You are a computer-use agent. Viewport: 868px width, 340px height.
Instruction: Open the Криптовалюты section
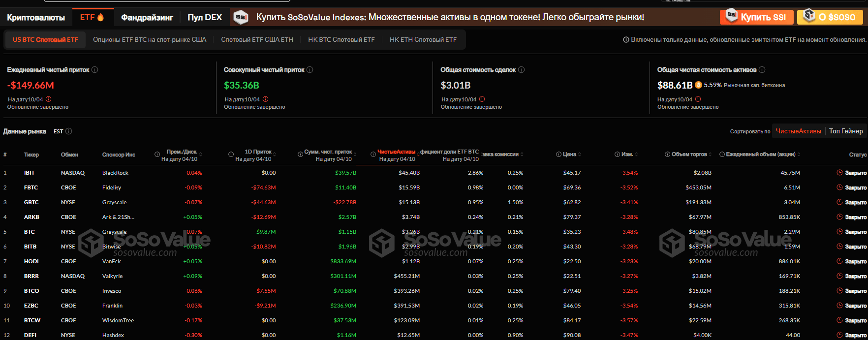[x=36, y=17]
